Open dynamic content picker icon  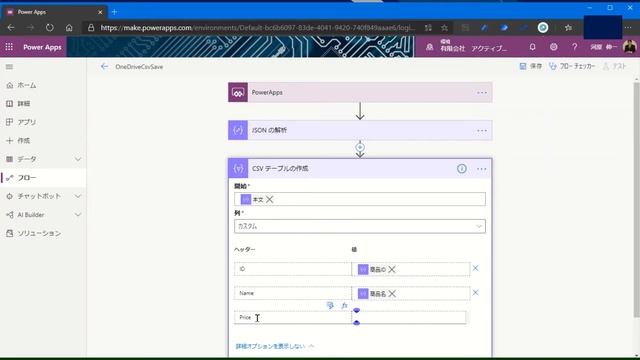(x=330, y=305)
